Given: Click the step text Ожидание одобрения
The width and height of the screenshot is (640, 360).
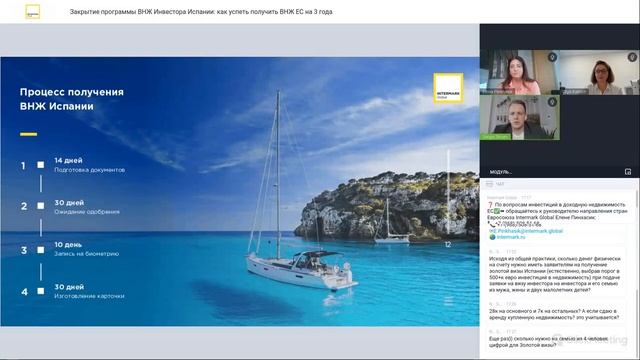Looking at the screenshot, I should click(x=87, y=212).
